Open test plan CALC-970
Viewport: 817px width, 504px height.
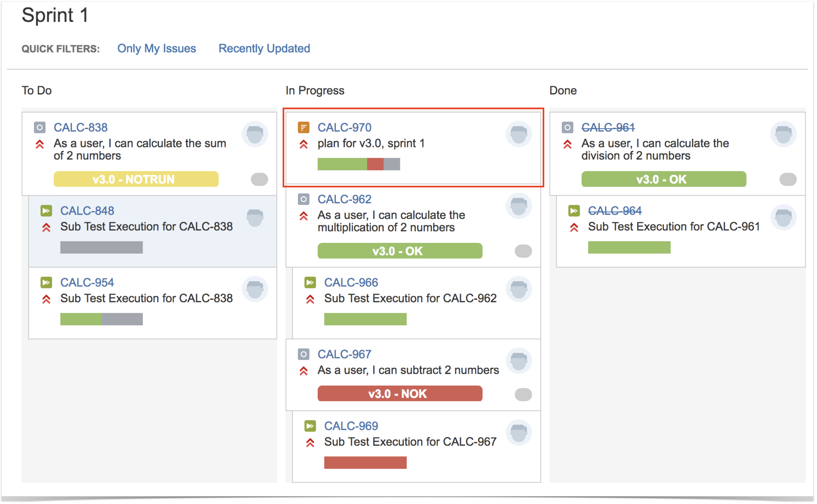click(345, 127)
